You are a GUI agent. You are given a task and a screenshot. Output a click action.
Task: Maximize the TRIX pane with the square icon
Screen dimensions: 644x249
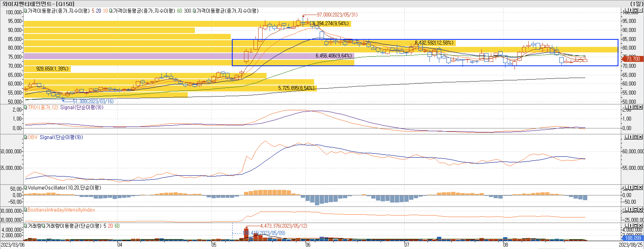click(x=636, y=107)
